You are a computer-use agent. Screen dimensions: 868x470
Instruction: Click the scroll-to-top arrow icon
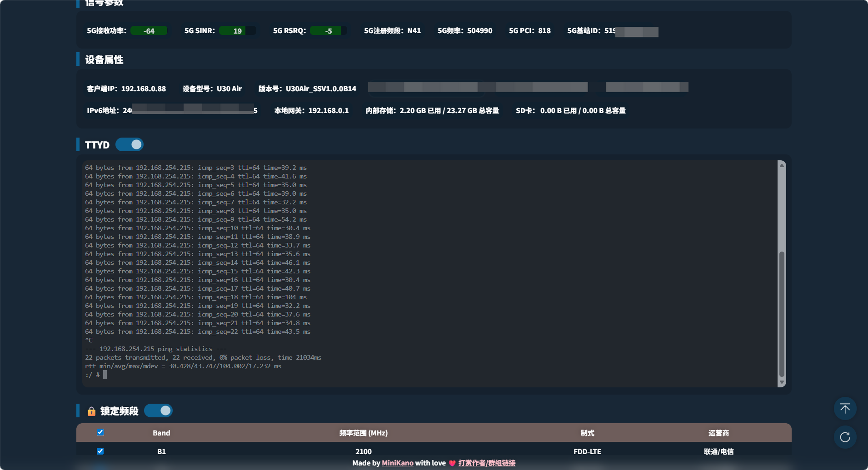tap(845, 409)
